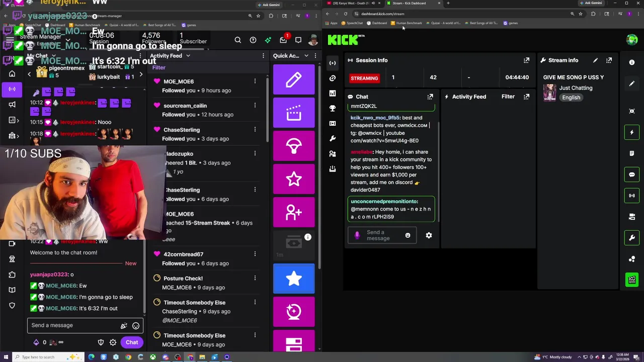Click red STREAMING status badge in Kick
644x362 pixels.
point(364,78)
